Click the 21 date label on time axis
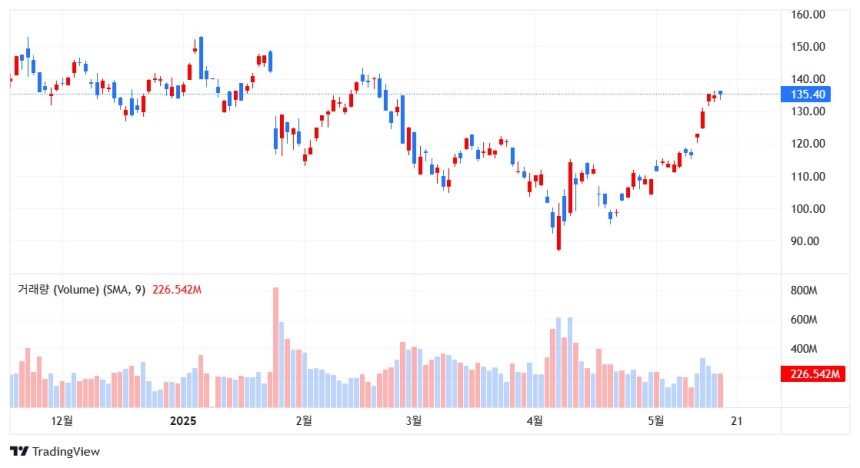 point(737,421)
